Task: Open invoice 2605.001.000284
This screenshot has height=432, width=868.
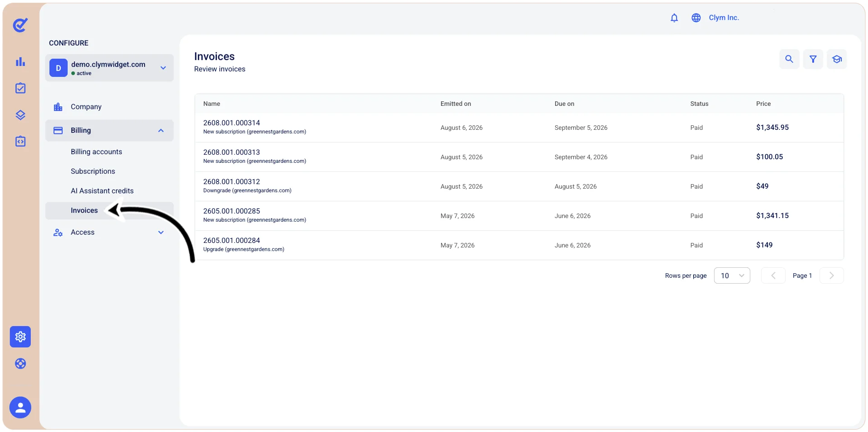Action: pyautogui.click(x=231, y=240)
